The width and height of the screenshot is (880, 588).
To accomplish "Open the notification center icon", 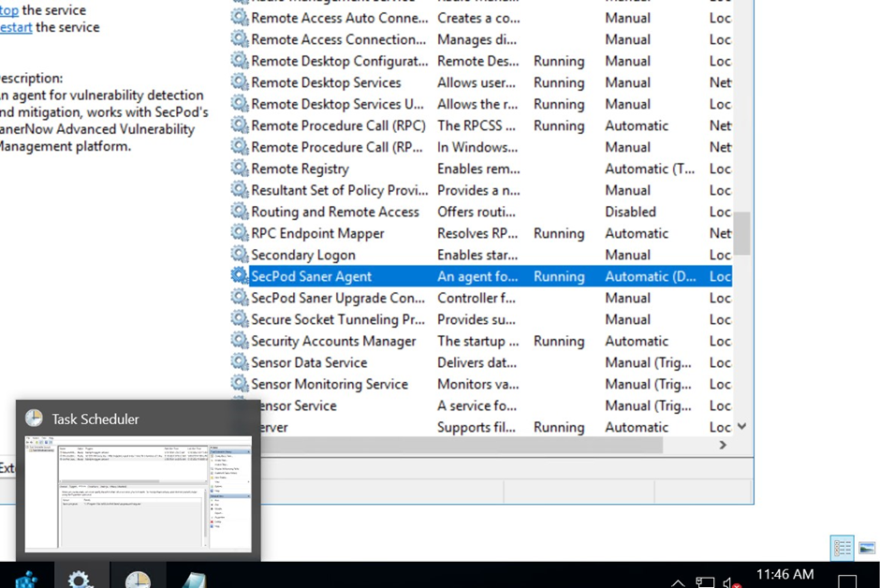I will click(x=847, y=581).
